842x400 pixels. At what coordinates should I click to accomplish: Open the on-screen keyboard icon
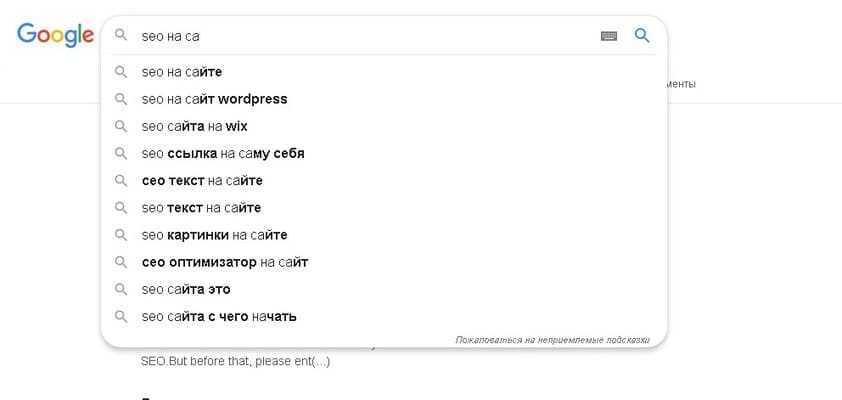coord(609,36)
